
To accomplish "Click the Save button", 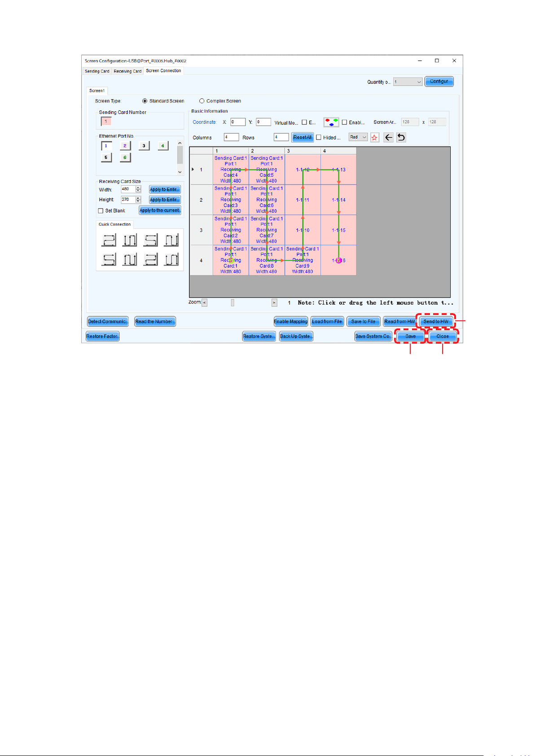I will tap(411, 336).
